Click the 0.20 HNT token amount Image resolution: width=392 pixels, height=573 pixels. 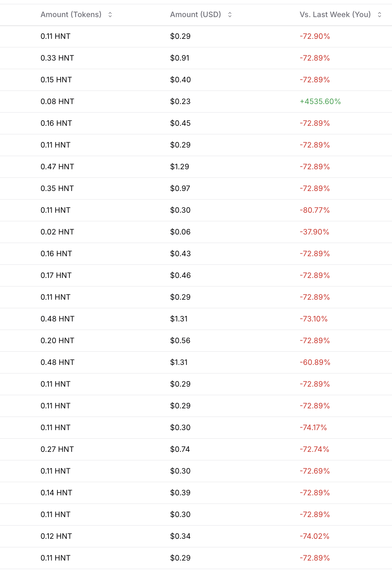(x=57, y=341)
